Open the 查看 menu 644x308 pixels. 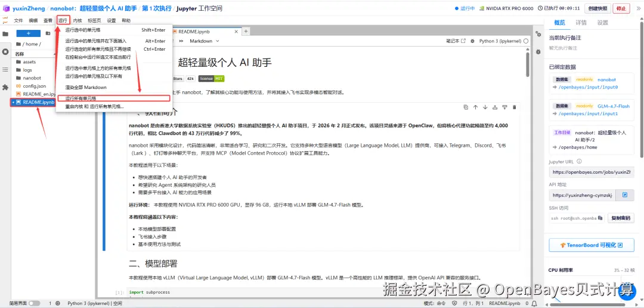tap(48, 20)
